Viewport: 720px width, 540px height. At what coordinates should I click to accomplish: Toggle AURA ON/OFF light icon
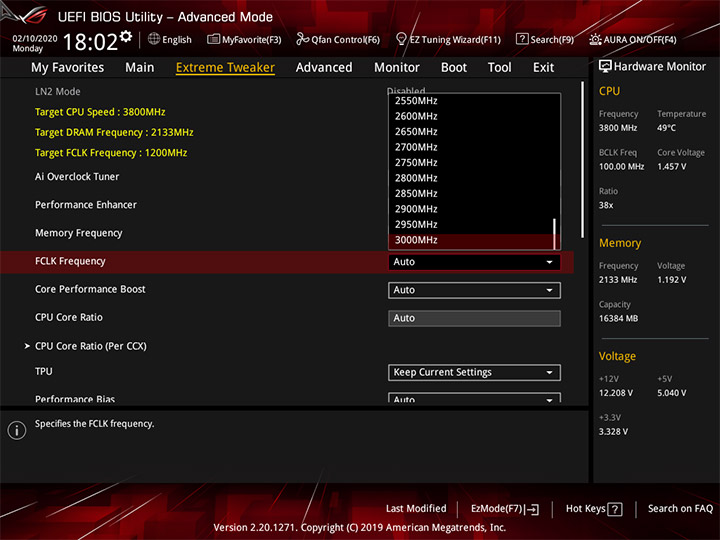pyautogui.click(x=595, y=39)
